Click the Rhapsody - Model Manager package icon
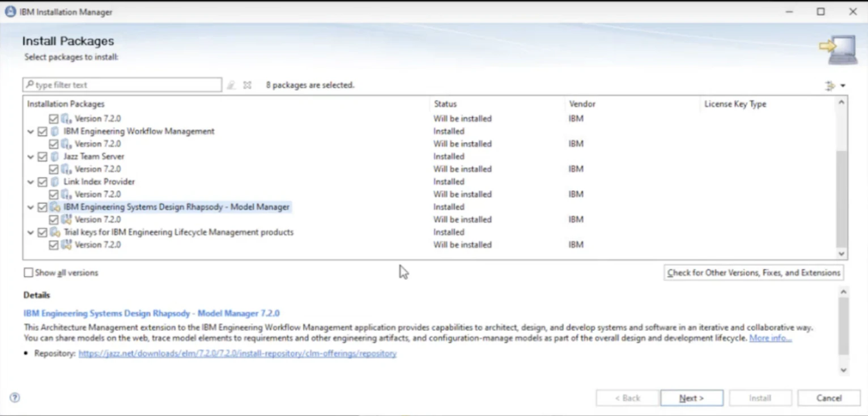868x416 pixels. (x=55, y=207)
